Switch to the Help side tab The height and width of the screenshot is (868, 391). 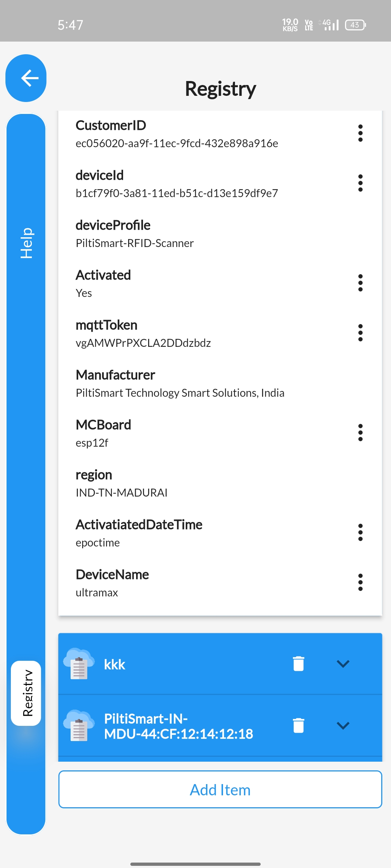pyautogui.click(x=26, y=243)
